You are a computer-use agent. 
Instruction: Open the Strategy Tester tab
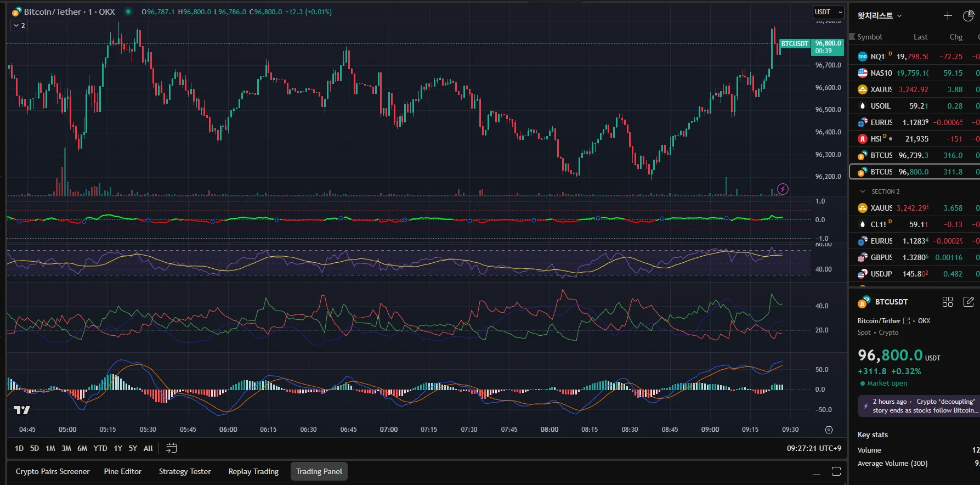[185, 471]
